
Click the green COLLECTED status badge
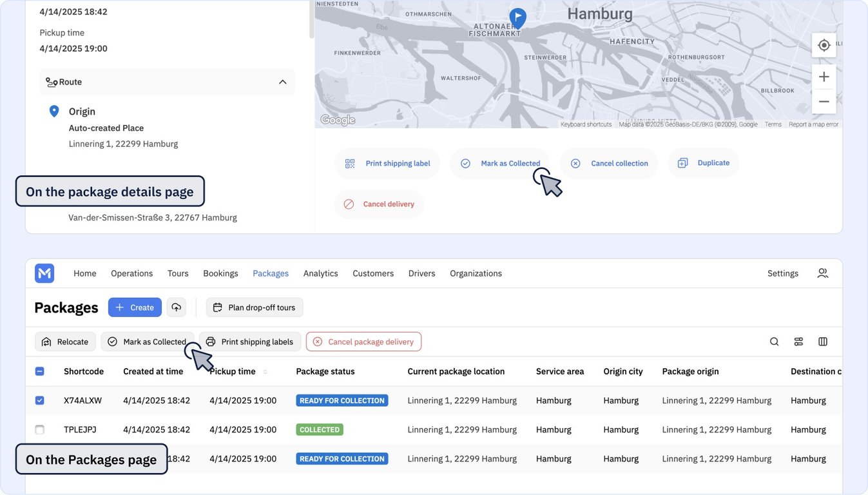(x=320, y=429)
